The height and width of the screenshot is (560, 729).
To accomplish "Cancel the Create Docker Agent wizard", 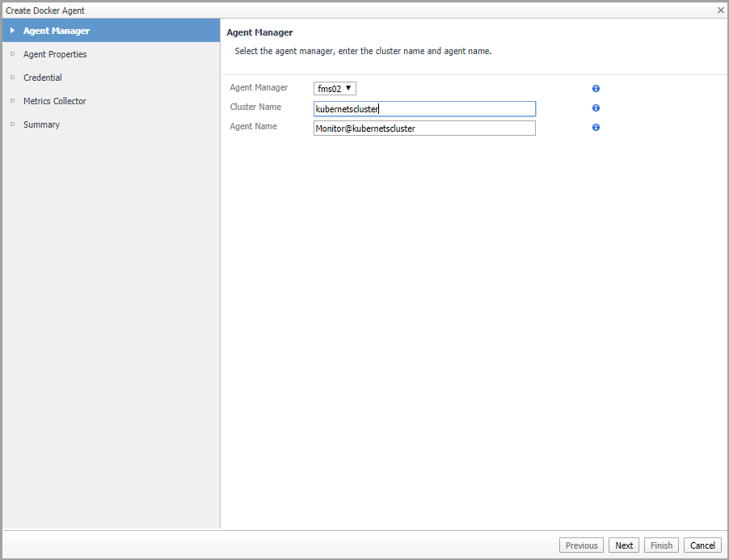I will point(702,545).
